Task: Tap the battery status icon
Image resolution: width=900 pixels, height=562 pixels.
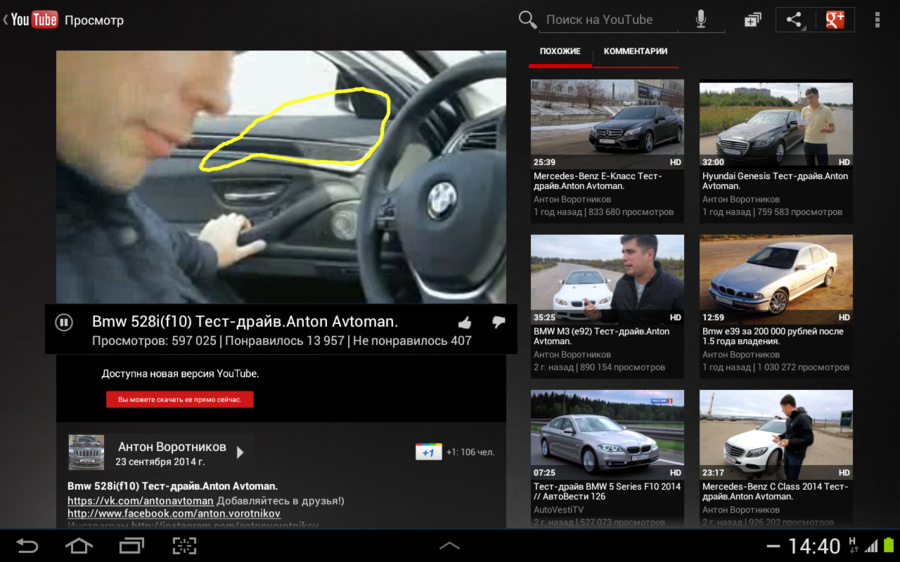Action: tap(889, 545)
